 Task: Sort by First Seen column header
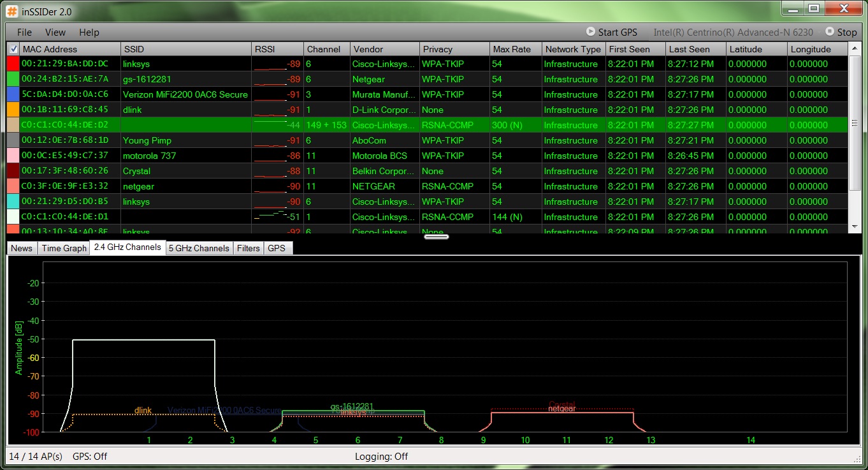[x=635, y=49]
